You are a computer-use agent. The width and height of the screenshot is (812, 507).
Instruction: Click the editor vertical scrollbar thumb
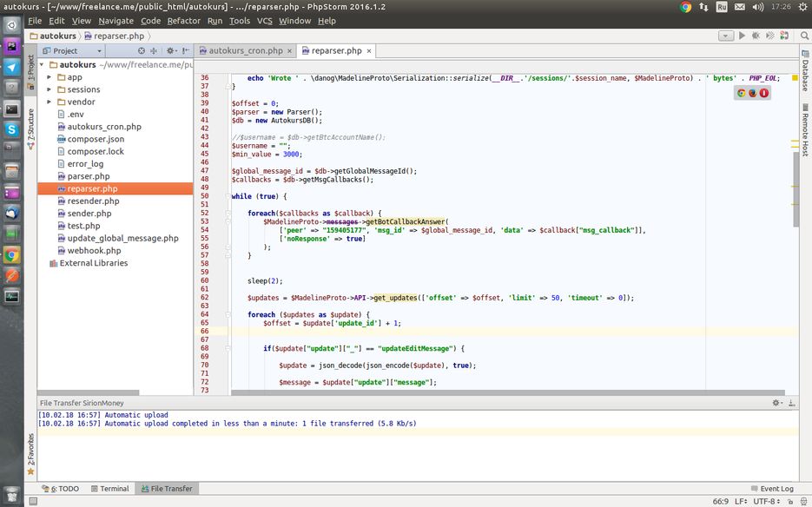pyautogui.click(x=796, y=189)
